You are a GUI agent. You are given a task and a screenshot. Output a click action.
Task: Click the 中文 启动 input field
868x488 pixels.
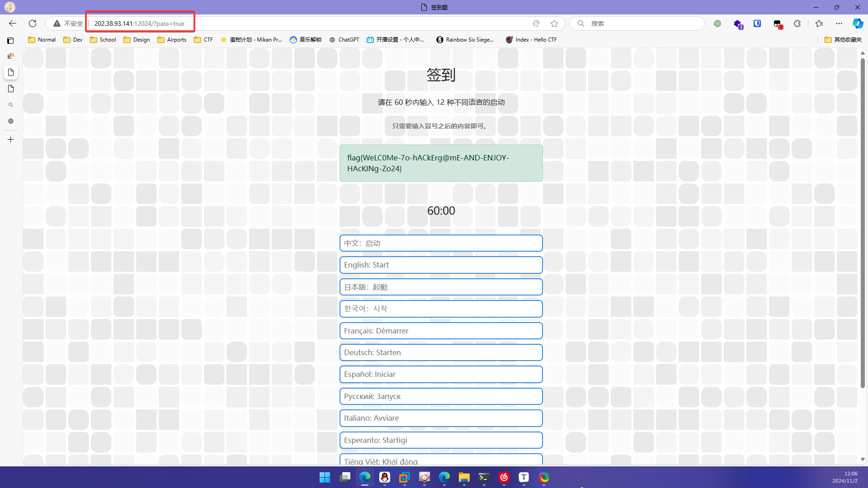tap(441, 243)
